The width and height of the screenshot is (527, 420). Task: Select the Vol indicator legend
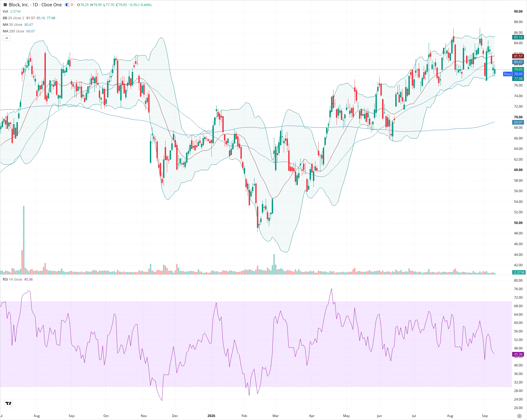[x=5, y=11]
